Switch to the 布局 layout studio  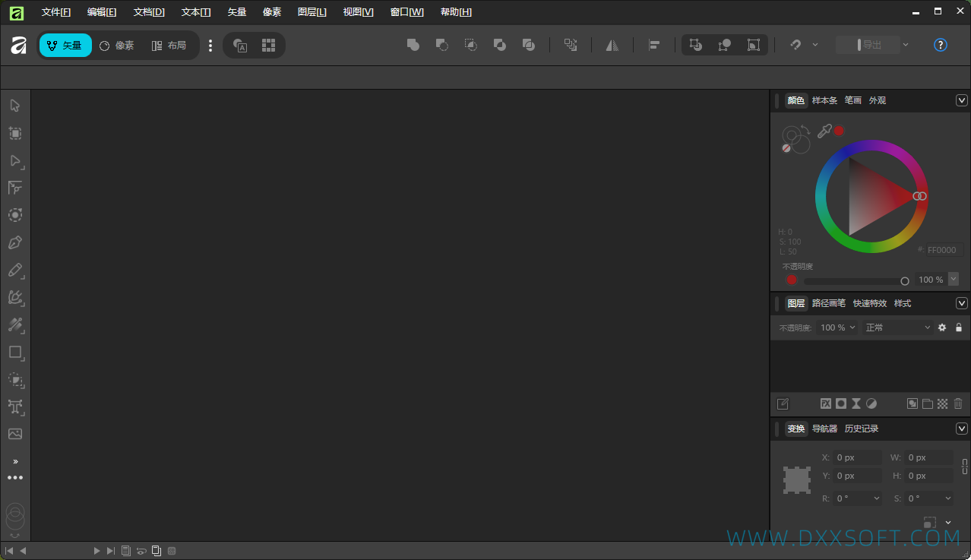(x=169, y=45)
